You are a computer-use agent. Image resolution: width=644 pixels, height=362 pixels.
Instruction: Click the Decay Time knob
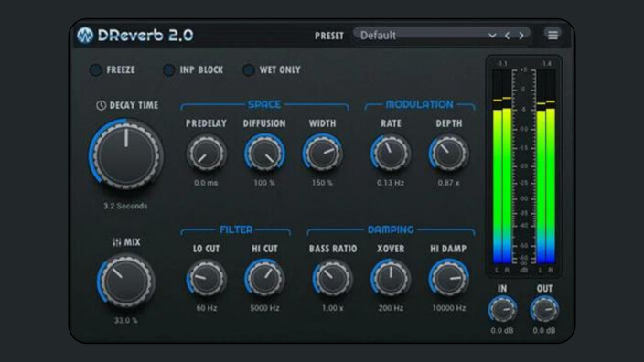pos(126,154)
